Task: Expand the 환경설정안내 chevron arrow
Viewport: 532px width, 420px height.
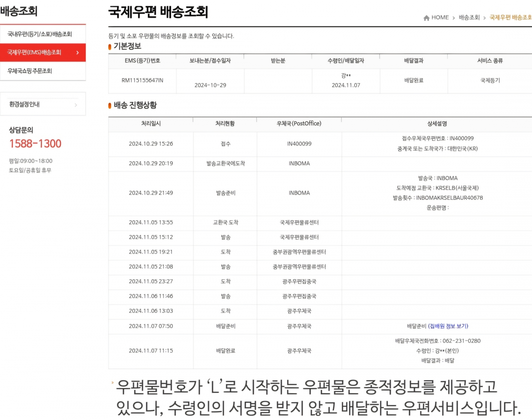Action: tap(76, 105)
